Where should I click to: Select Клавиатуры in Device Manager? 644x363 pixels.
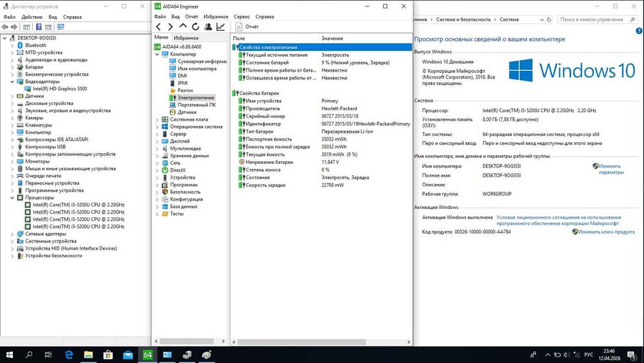tap(39, 125)
